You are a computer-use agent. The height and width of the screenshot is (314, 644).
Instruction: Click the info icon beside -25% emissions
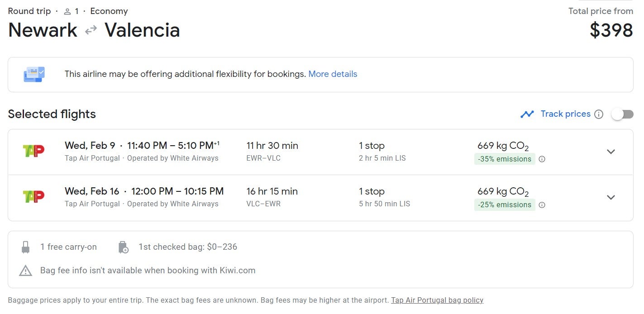pos(542,205)
